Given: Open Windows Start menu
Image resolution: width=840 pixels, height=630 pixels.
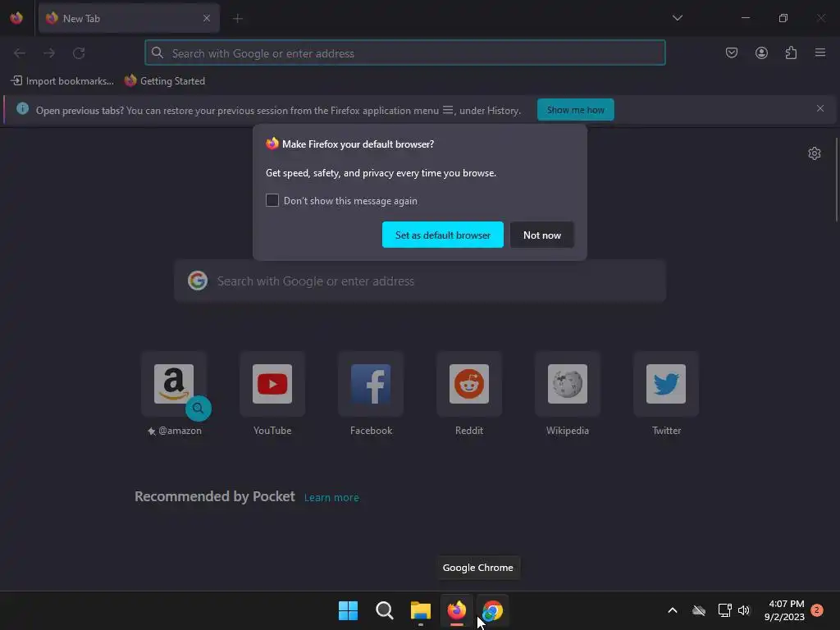Looking at the screenshot, I should tap(348, 610).
